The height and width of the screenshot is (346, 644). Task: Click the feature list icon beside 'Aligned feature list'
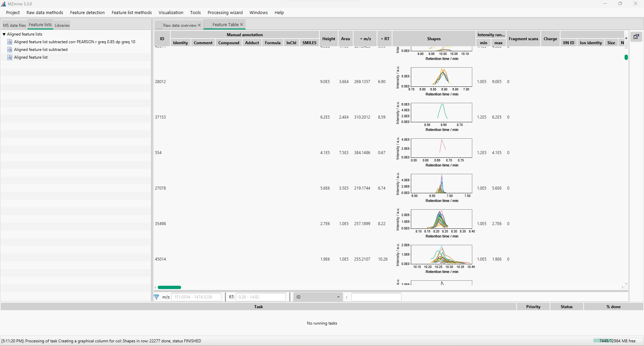pyautogui.click(x=10, y=57)
